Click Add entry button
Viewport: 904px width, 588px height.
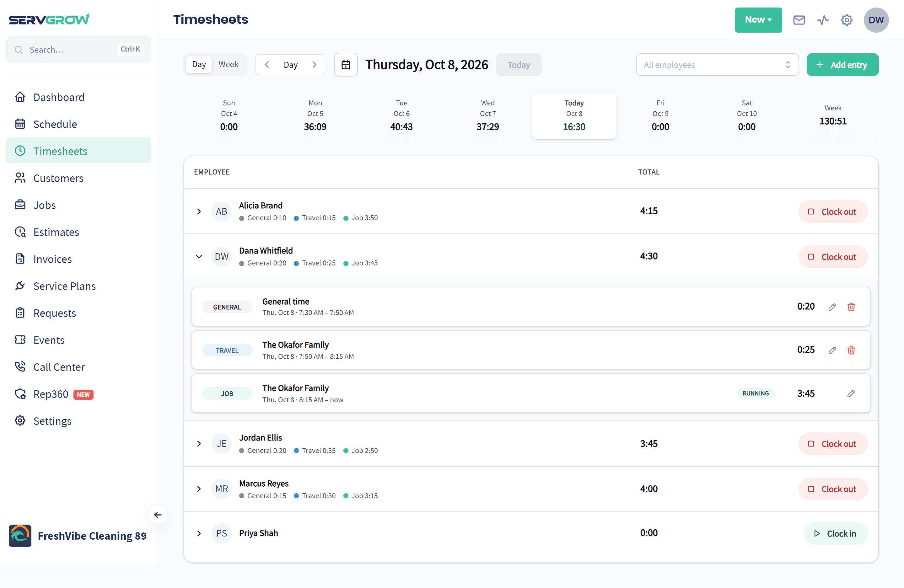click(x=842, y=65)
